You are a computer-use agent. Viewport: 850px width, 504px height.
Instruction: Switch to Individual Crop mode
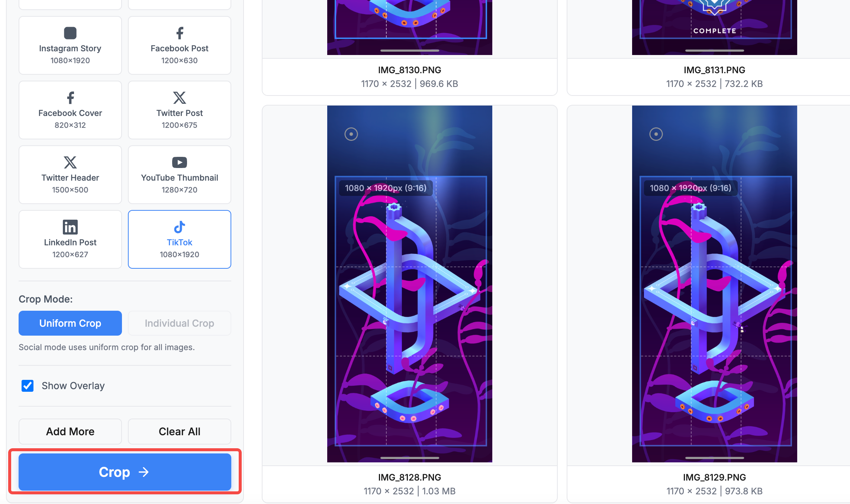180,323
